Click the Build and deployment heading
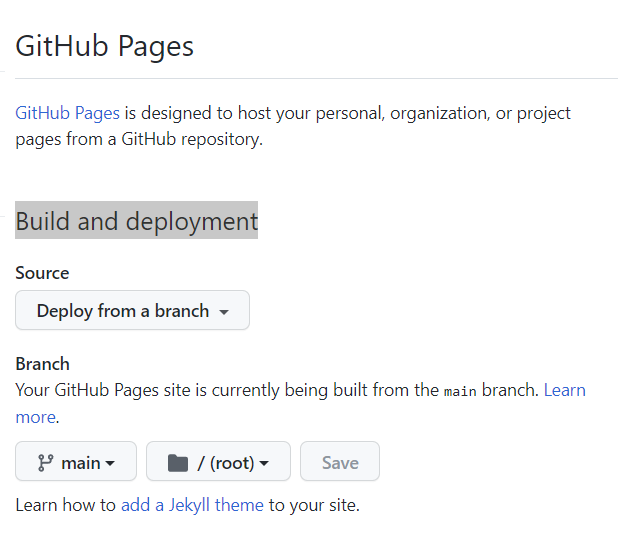Viewport: 626px width, 552px height. tap(137, 221)
